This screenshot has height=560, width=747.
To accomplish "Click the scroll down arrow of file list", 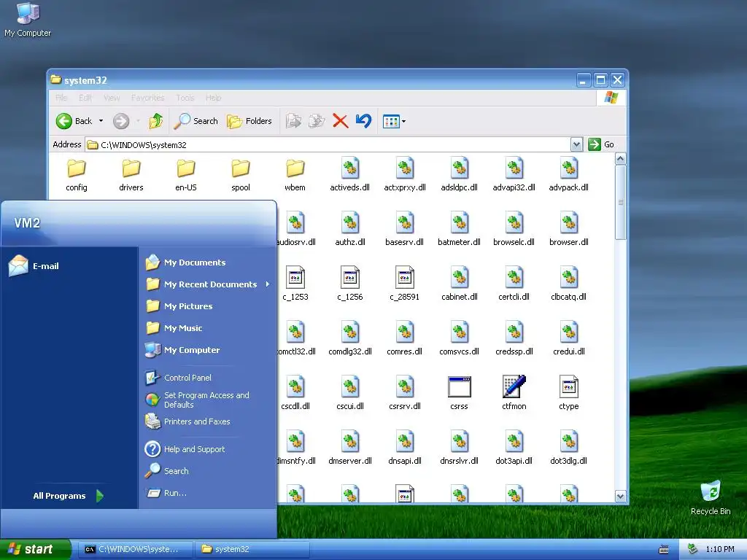I will pos(620,496).
